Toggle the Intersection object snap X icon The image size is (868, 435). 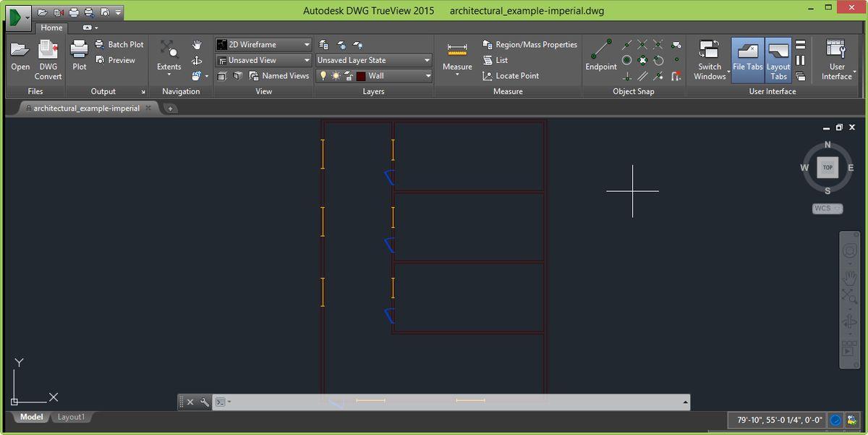[642, 45]
